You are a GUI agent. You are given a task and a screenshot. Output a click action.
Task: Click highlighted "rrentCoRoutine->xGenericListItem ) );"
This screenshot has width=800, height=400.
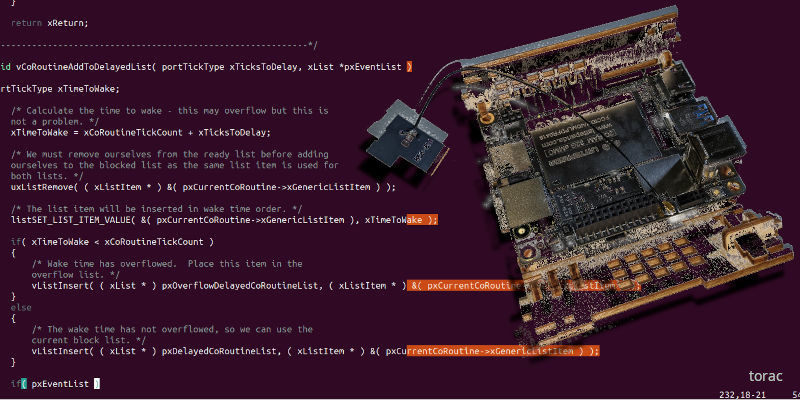tap(503, 352)
